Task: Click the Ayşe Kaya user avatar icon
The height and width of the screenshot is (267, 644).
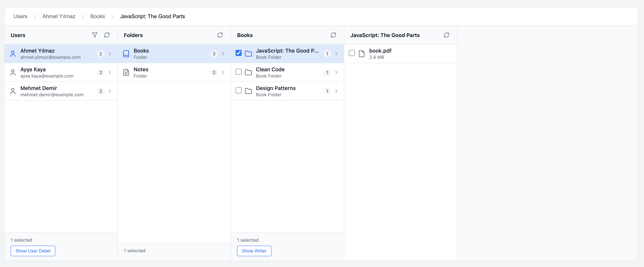Action: 13,72
